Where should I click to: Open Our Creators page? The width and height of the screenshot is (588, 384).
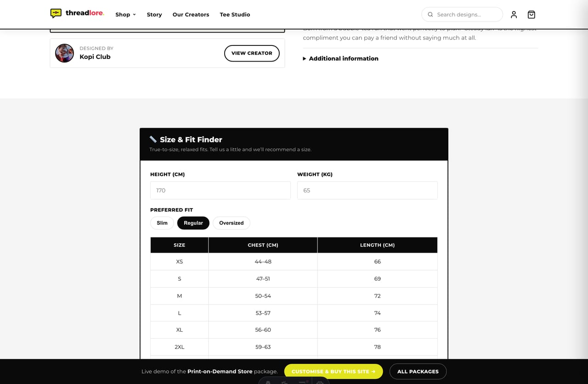191,15
